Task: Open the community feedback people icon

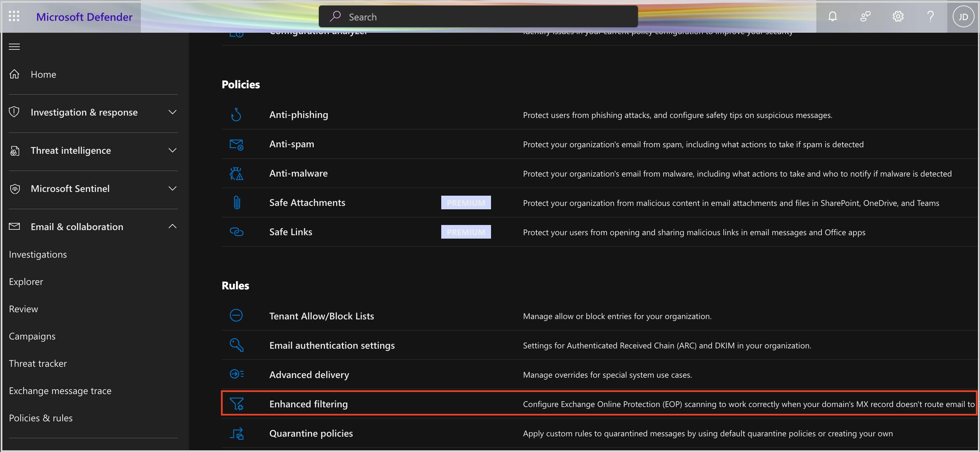Action: click(x=865, y=16)
